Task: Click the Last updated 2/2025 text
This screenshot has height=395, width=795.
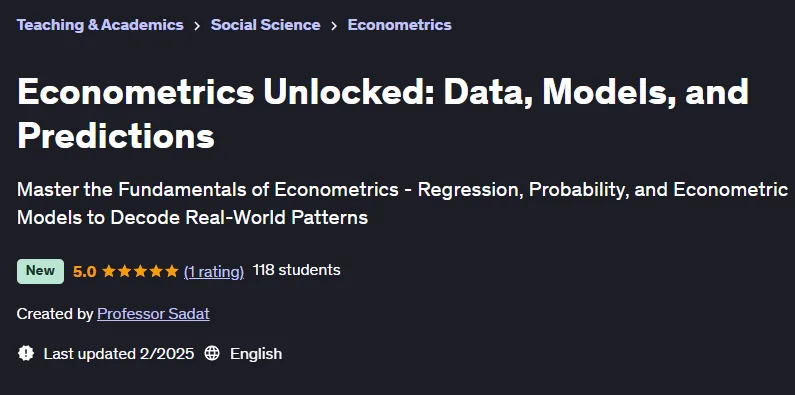Action: click(119, 353)
